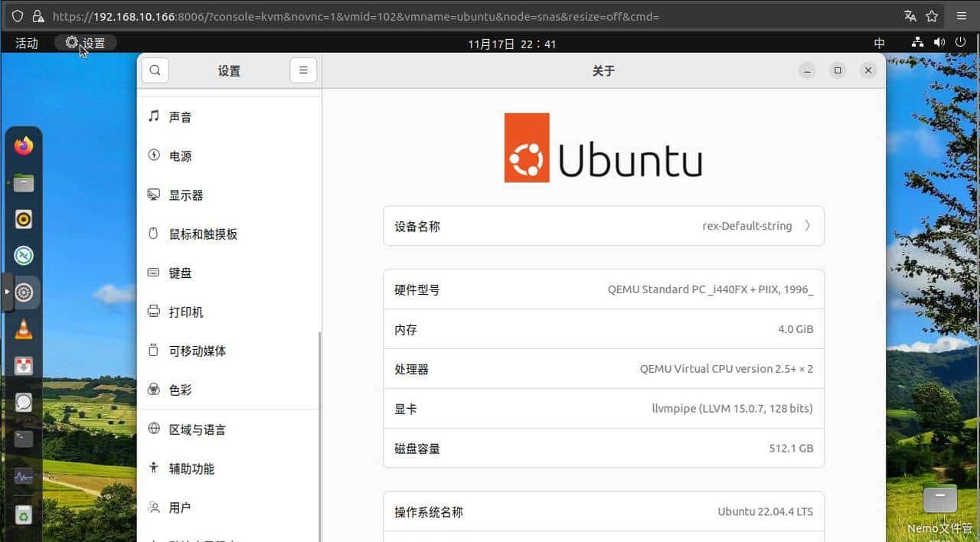Open 区域与语言 settings

tap(197, 429)
